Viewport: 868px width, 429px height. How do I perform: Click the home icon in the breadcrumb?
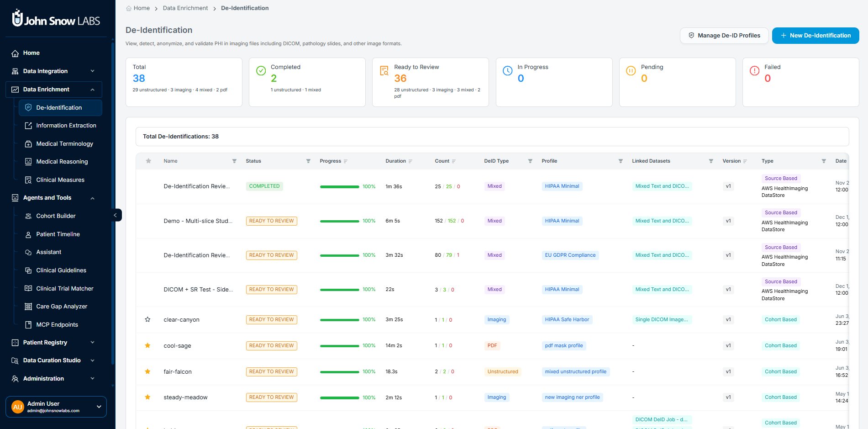pos(129,8)
